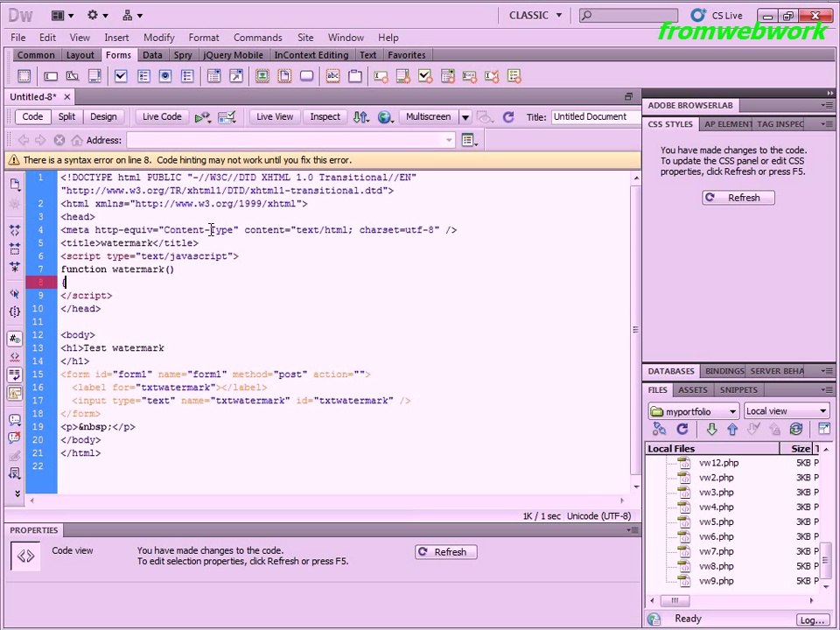Open the Extend Dreamweaver gear dropdown
This screenshot has height=630, width=840.
point(97,16)
